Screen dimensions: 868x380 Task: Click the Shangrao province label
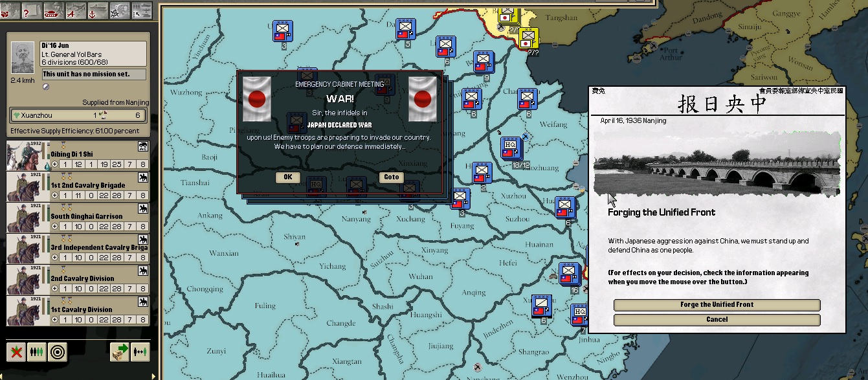[x=533, y=352]
